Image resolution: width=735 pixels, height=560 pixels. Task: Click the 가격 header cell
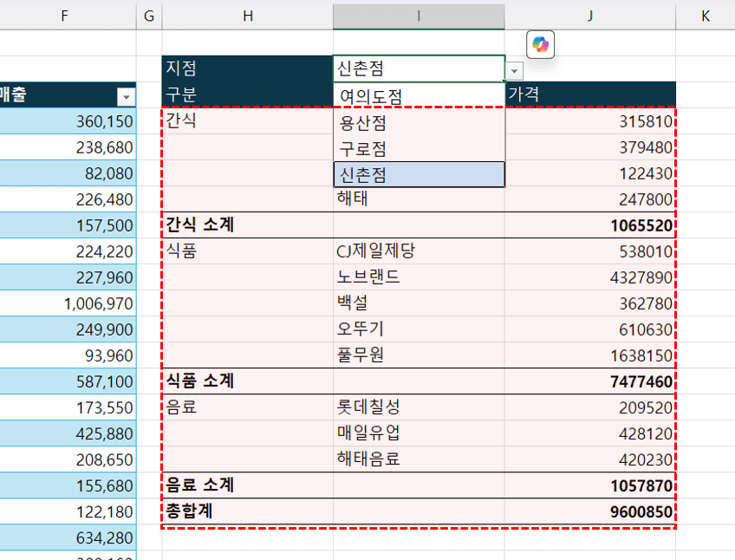click(x=589, y=94)
